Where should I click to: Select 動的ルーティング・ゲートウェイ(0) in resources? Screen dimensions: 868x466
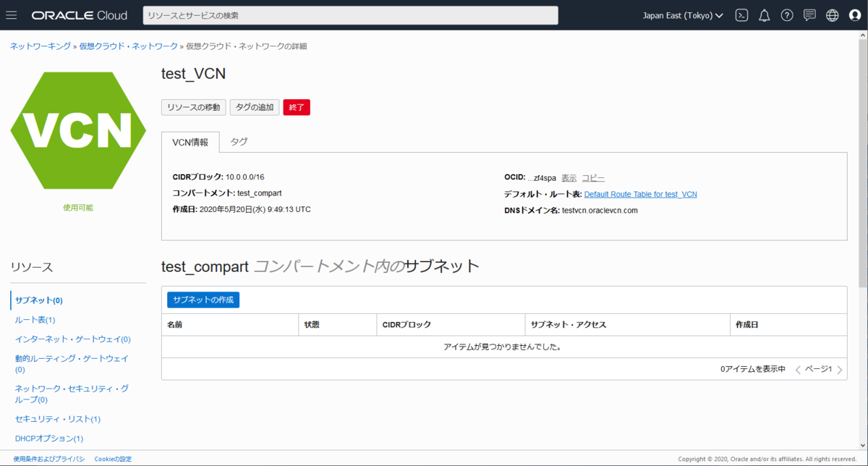pos(72,364)
